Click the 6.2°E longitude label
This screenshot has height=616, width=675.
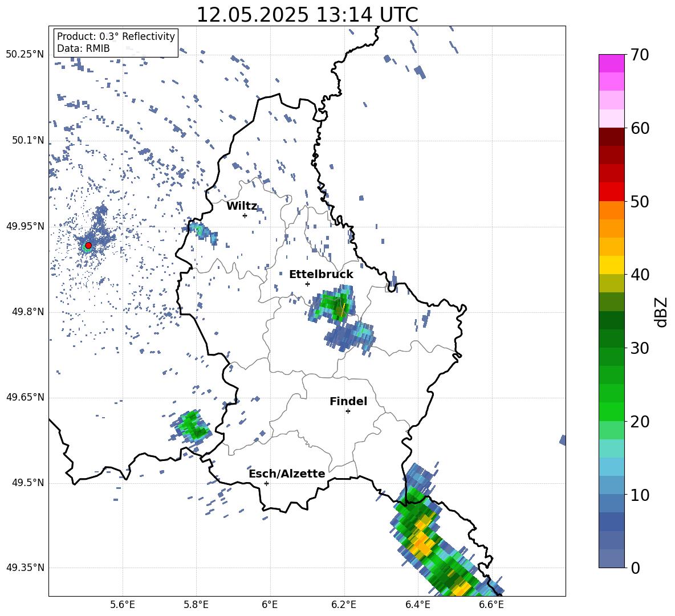click(x=344, y=605)
